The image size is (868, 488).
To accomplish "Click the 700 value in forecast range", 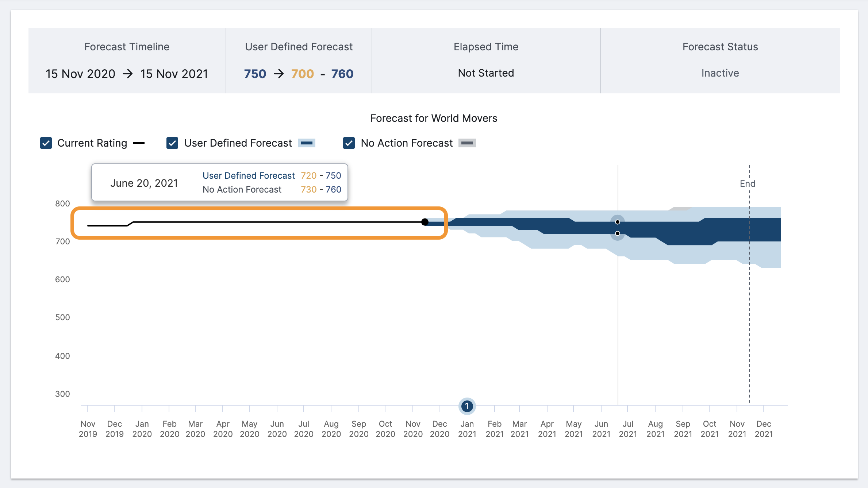I will point(302,74).
